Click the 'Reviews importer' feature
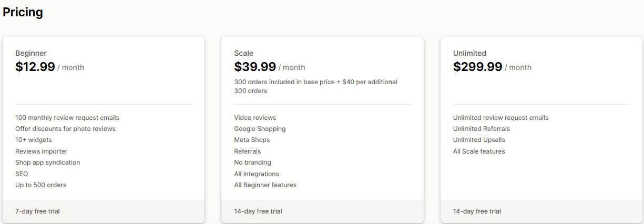 click(x=42, y=151)
